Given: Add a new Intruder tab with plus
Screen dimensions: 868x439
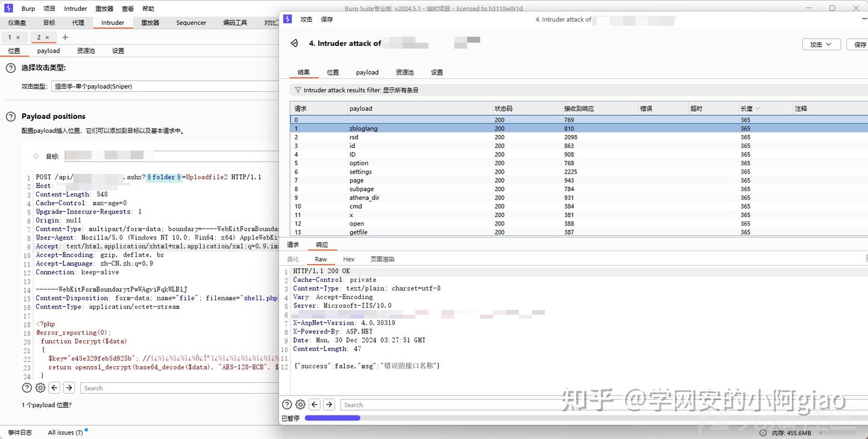Looking at the screenshot, I should point(65,37).
